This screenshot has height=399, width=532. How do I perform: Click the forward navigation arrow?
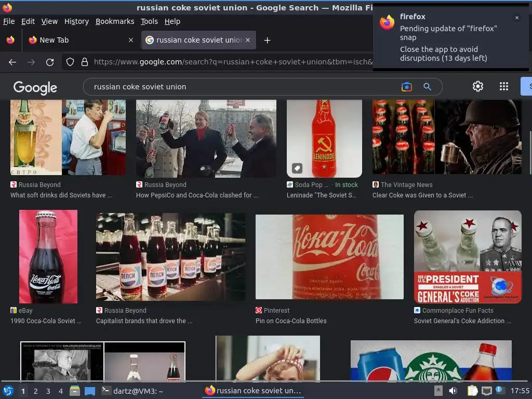pyautogui.click(x=31, y=62)
